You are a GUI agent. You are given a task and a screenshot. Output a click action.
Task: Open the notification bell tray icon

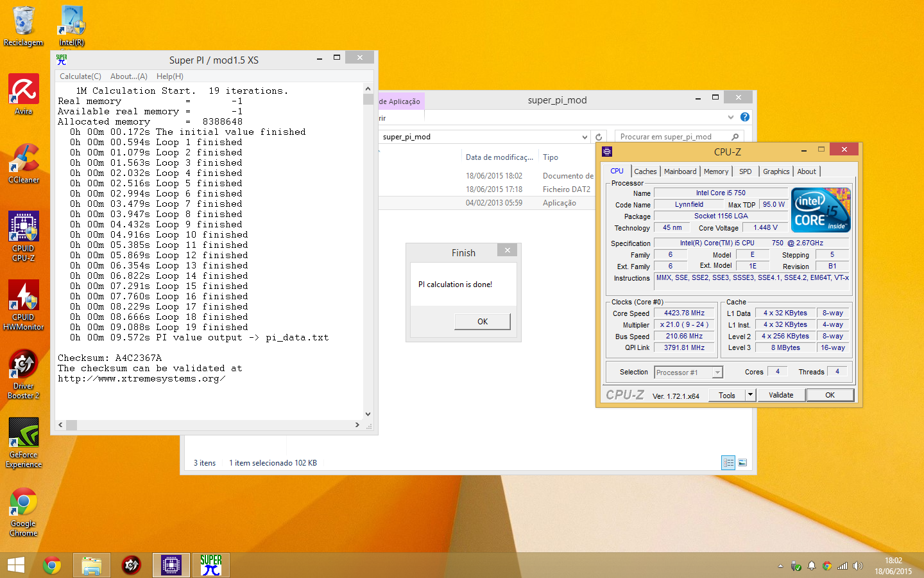812,566
